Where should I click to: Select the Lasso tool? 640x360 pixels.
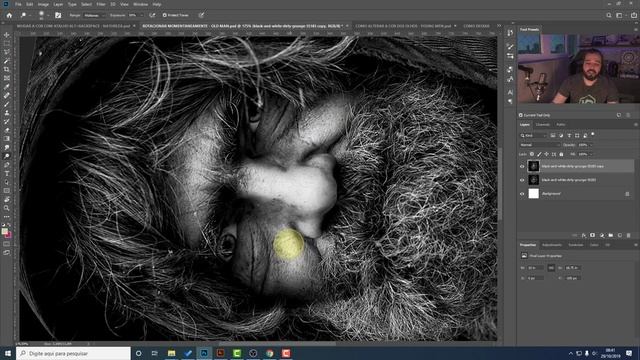point(7,52)
